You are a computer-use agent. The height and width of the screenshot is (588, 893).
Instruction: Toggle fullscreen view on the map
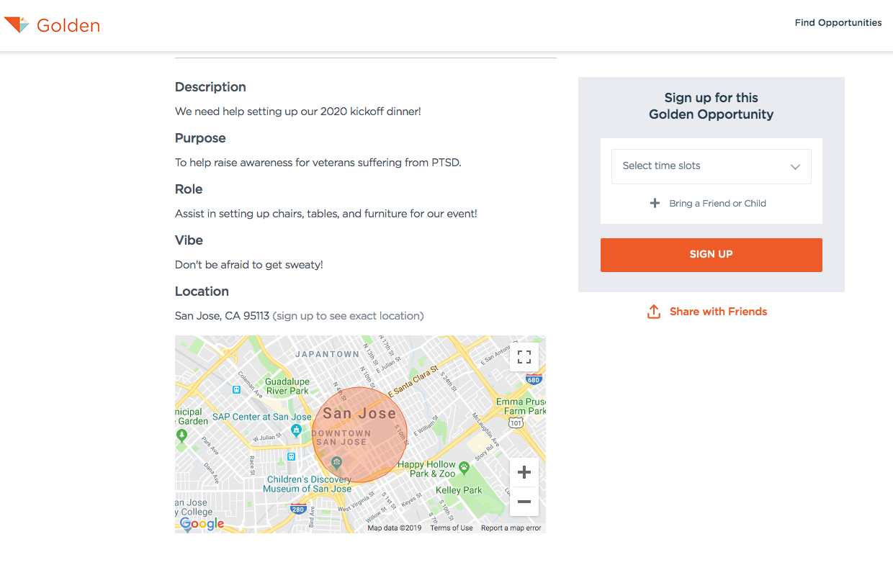[x=524, y=357]
